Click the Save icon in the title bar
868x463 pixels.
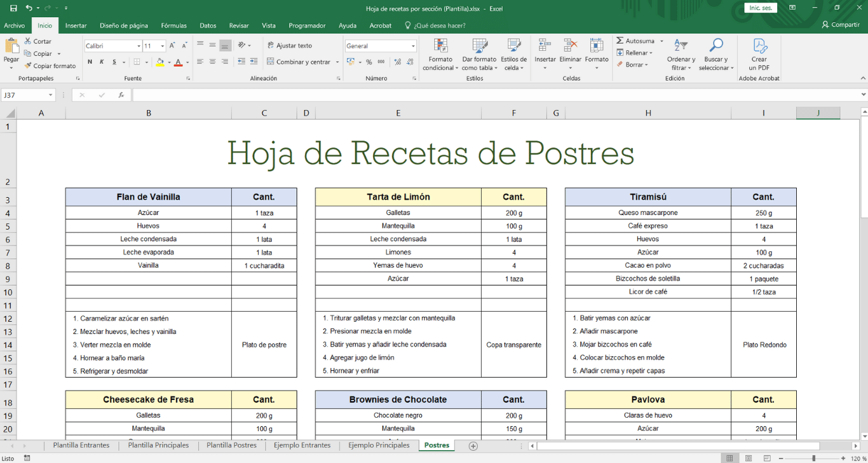point(13,8)
